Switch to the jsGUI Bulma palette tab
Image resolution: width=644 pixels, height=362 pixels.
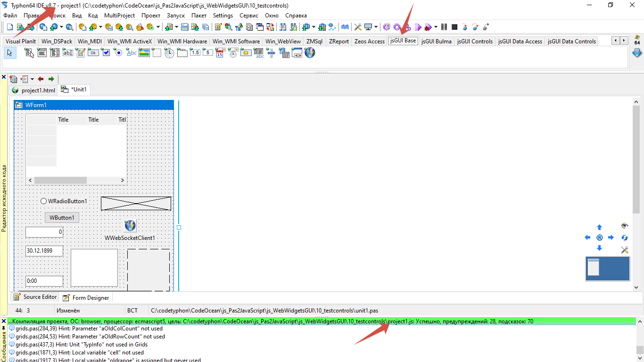436,41
